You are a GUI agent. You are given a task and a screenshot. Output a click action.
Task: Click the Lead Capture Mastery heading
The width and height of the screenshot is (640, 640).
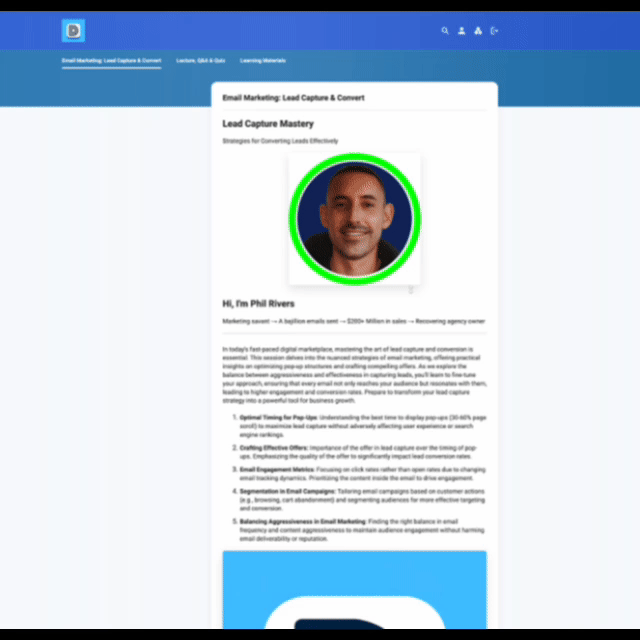coord(267,124)
